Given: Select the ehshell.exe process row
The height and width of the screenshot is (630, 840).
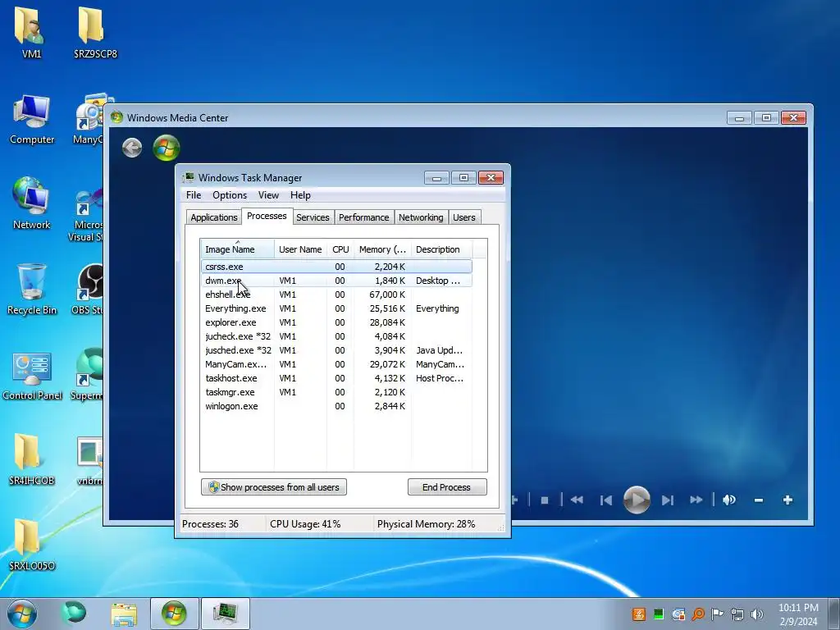Looking at the screenshot, I should [x=336, y=294].
